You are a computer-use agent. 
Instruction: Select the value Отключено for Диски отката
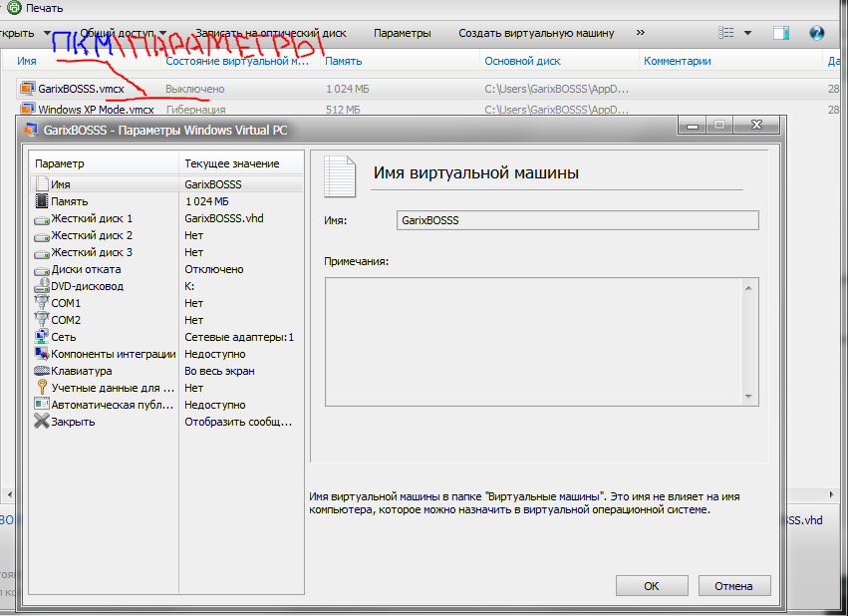(214, 269)
